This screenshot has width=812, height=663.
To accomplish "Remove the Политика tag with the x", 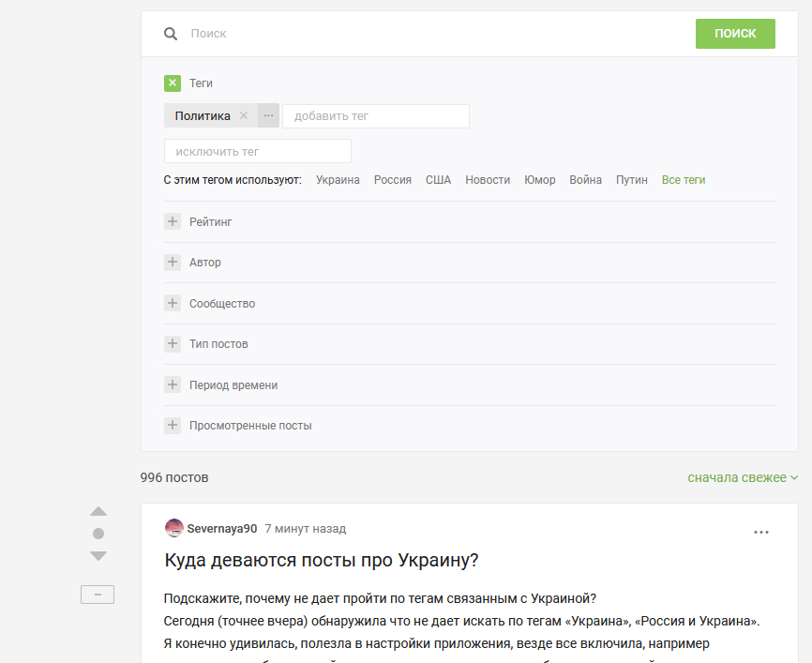I will tap(244, 116).
